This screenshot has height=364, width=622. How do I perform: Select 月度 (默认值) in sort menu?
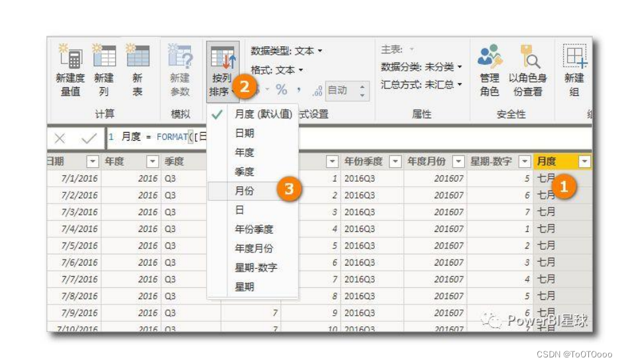(x=253, y=114)
